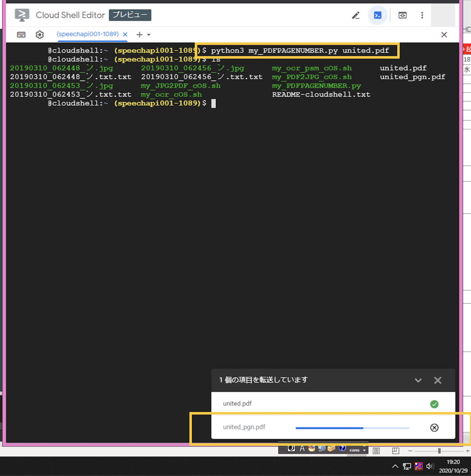Open terminal settings with the gear icon

pos(40,35)
